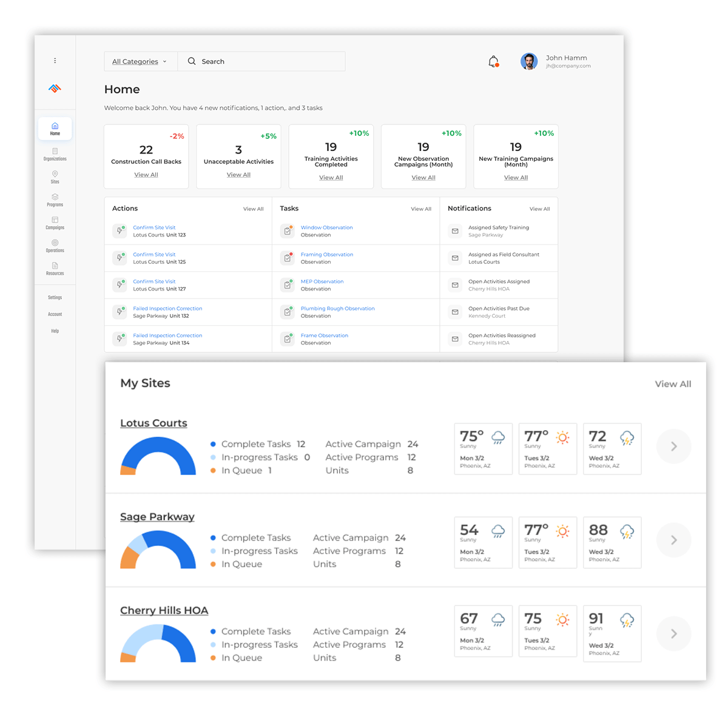Viewport: 728px width, 728px height.
Task: Click the action icon for Unit 132
Action: pos(120,312)
